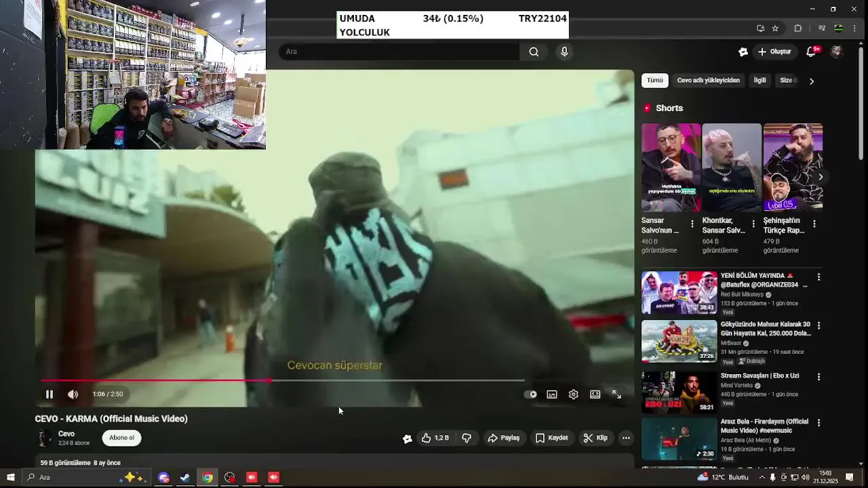Open system tray volume icon
The height and width of the screenshot is (488, 868).
click(x=805, y=477)
